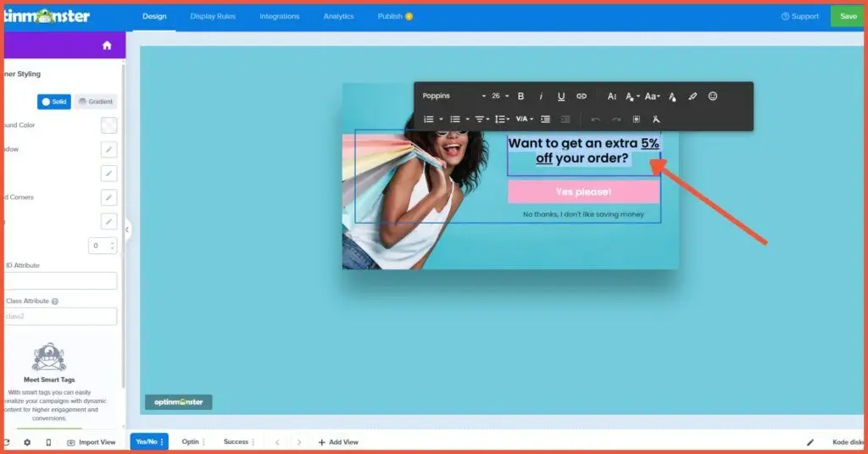Switch the background style to Gradient
The width and height of the screenshot is (868, 454).
tap(95, 102)
